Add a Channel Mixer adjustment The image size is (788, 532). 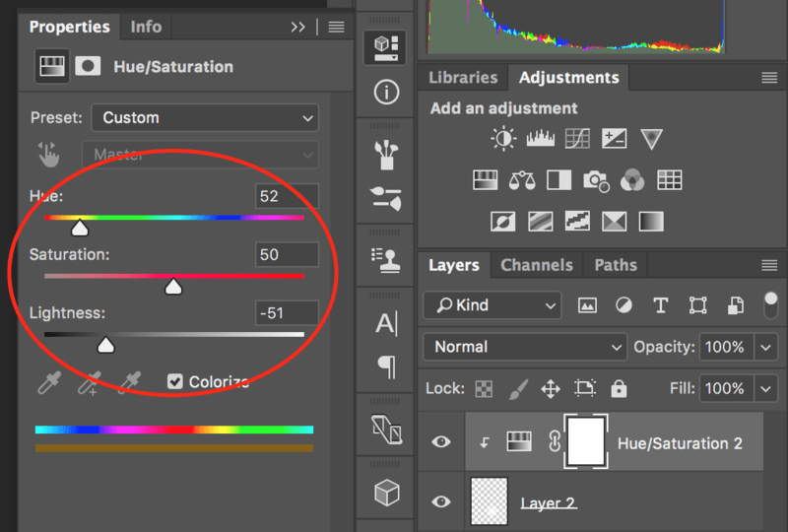click(x=632, y=180)
